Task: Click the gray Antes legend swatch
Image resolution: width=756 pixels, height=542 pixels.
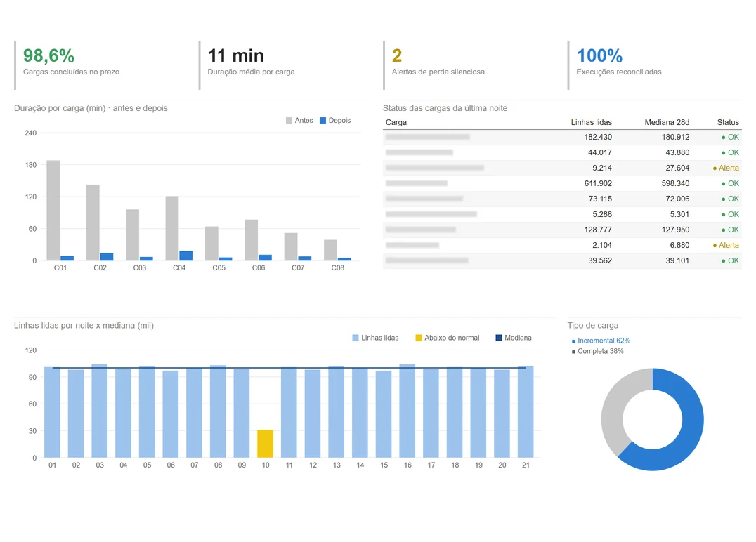Action: tap(289, 121)
